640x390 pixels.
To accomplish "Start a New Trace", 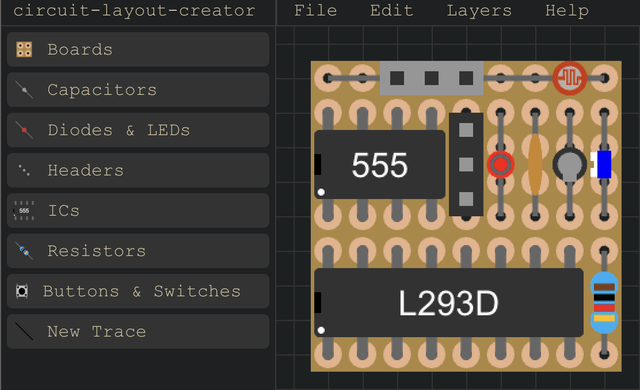I will [x=138, y=331].
